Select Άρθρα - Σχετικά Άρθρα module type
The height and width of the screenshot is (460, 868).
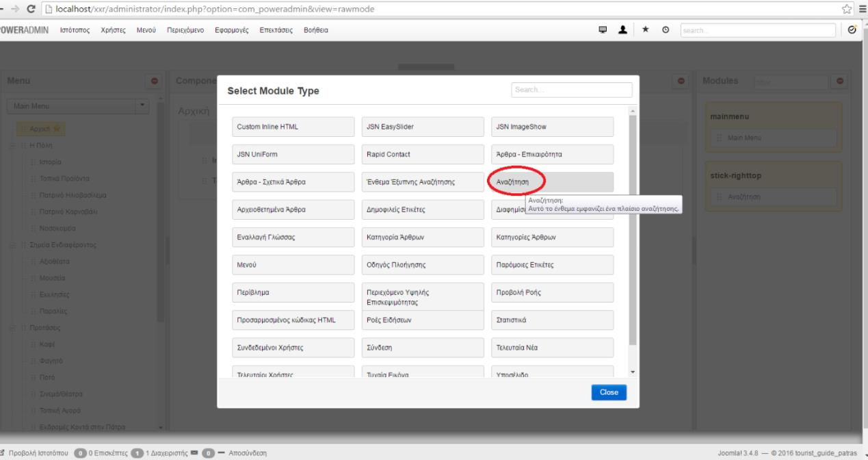[x=292, y=182]
